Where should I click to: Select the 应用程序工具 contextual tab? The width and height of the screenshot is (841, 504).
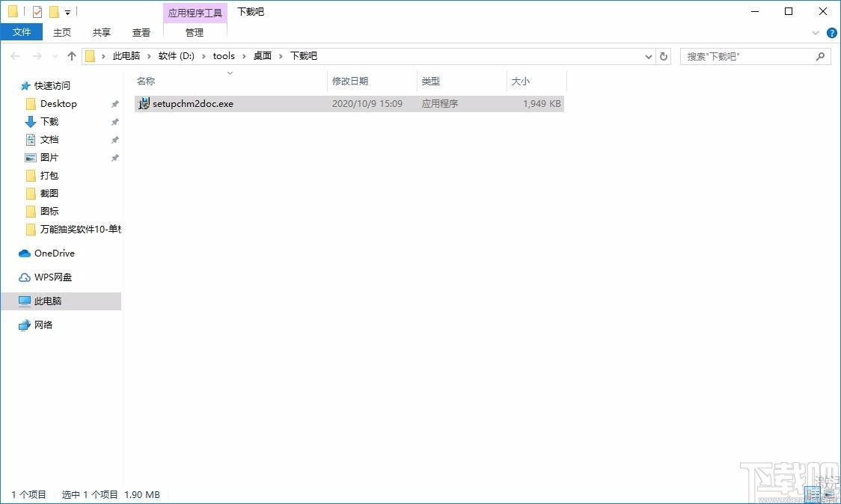pos(195,13)
